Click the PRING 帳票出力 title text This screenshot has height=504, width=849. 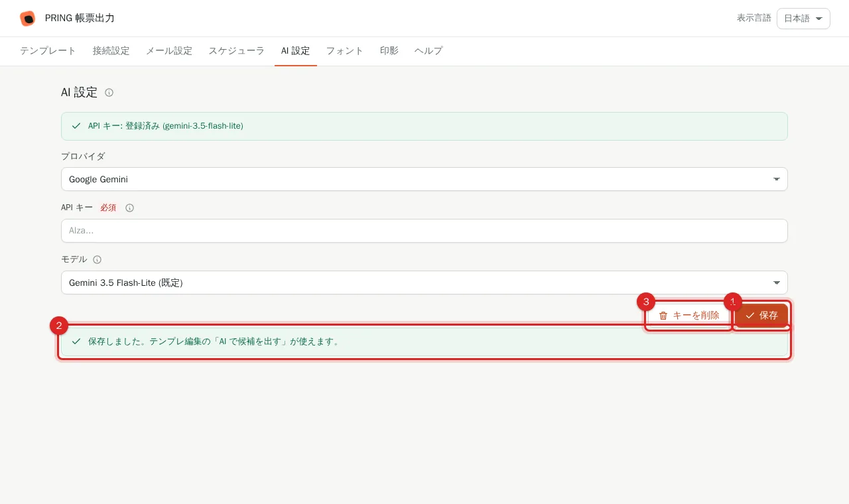point(80,19)
